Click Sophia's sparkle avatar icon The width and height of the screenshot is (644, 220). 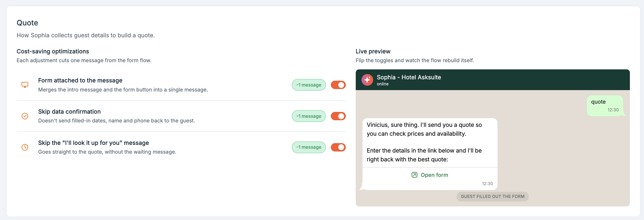[367, 80]
